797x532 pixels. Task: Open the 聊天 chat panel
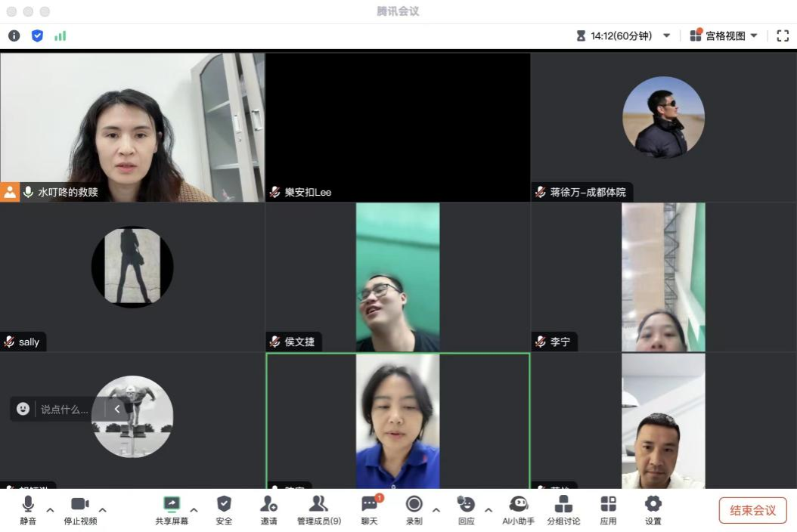click(x=369, y=509)
